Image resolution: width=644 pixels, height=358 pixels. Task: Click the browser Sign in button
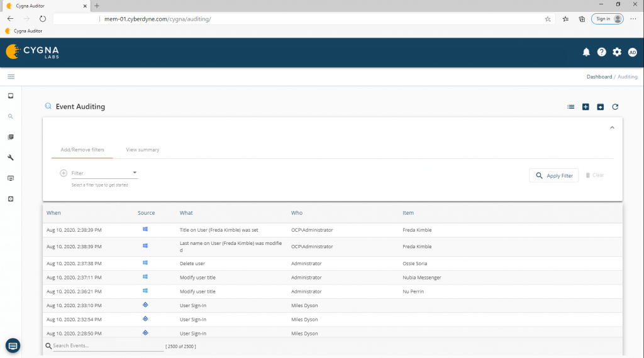607,19
